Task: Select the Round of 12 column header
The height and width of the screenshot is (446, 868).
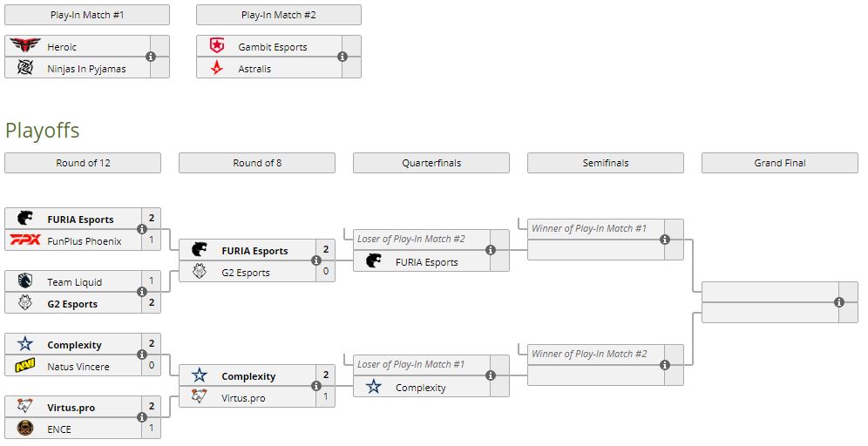Action: pos(83,163)
